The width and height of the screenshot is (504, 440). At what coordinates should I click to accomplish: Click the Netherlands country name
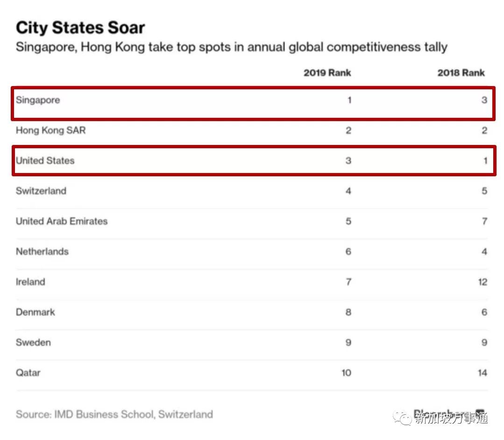pos(42,252)
